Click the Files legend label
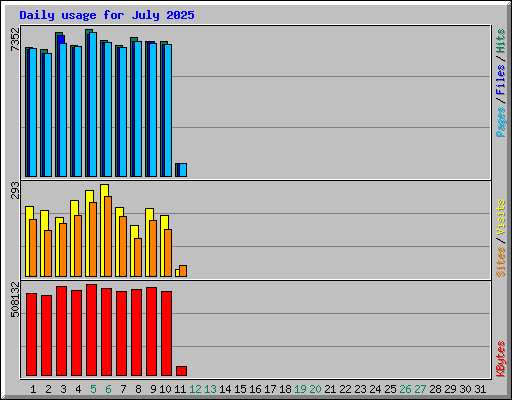Screen dimensions: 512x400 (x=500, y=79)
